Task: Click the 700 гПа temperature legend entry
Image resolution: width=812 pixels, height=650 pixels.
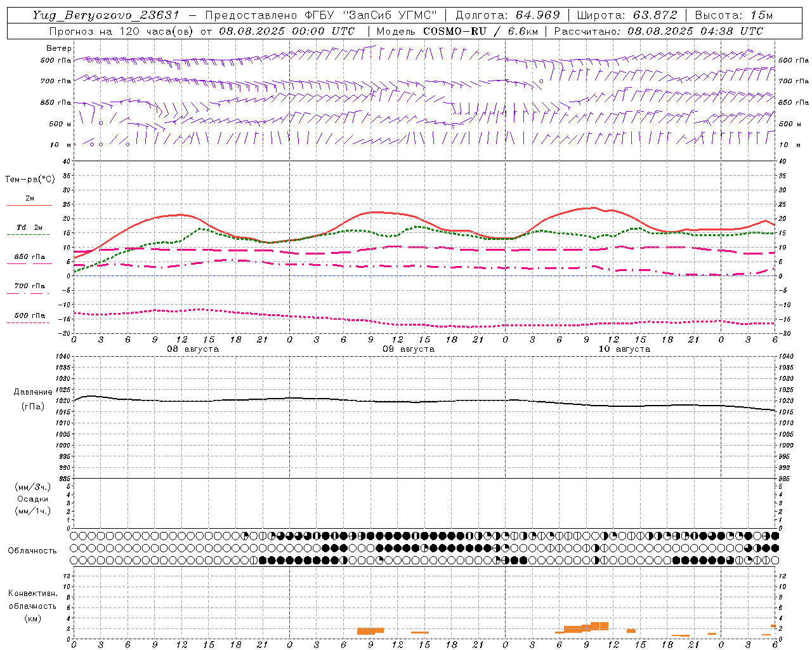Action: pos(29,289)
